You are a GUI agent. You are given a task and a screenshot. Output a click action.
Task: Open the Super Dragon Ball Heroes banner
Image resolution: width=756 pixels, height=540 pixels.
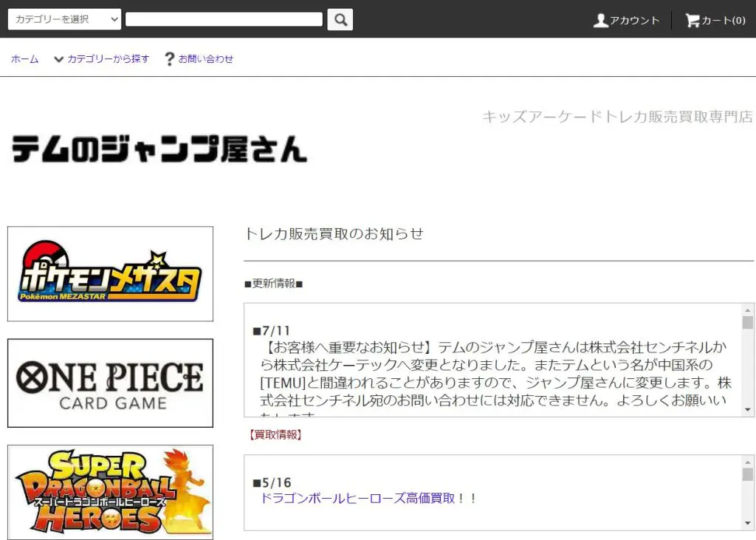[111, 492]
